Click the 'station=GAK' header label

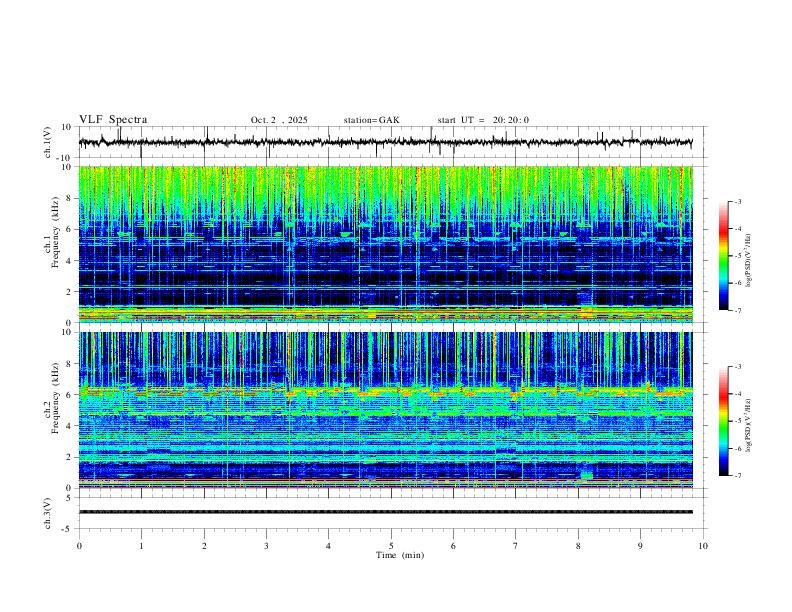pos(371,120)
